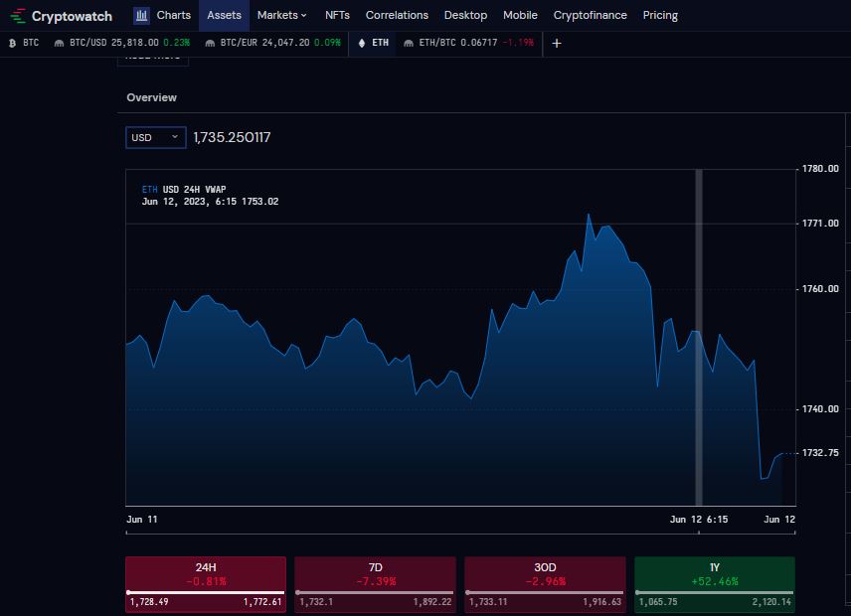Select the 7D time range card

375,584
